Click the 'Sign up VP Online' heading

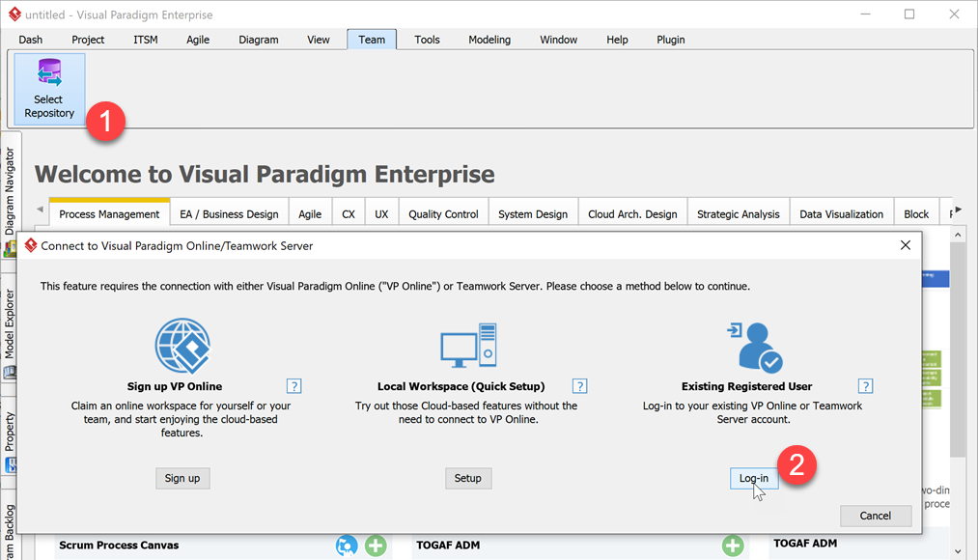click(x=175, y=386)
